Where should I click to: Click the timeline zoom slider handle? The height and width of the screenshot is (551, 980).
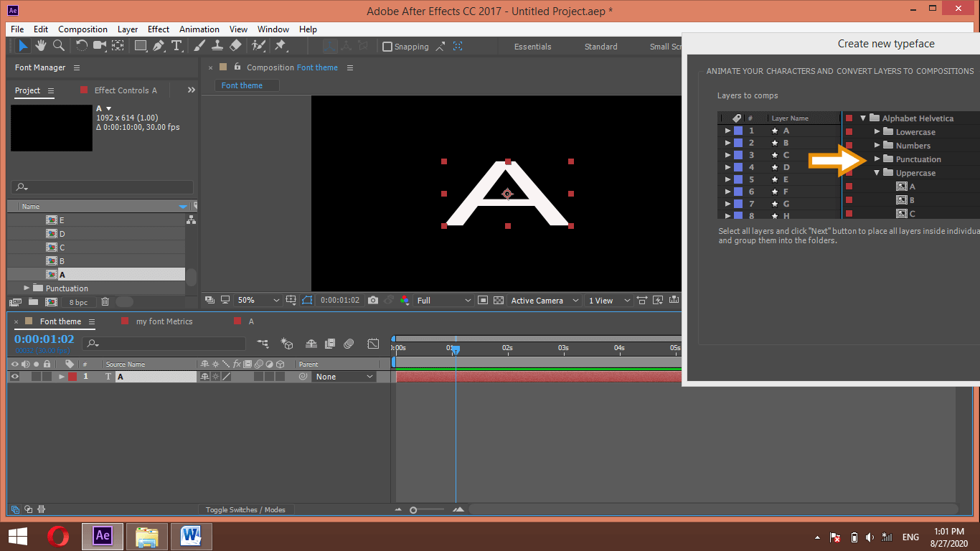pyautogui.click(x=413, y=510)
